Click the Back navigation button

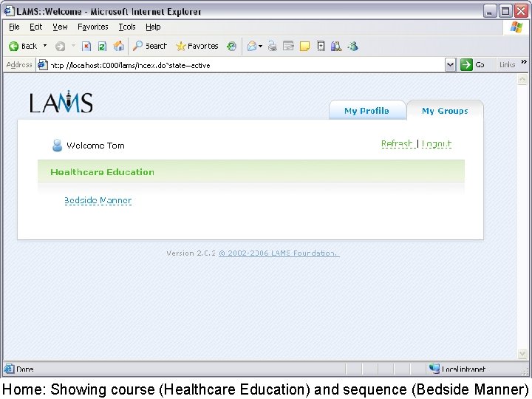[x=23, y=46]
